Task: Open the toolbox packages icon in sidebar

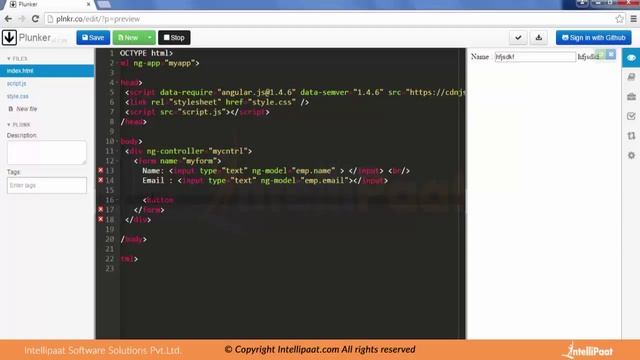Action: coord(631,97)
